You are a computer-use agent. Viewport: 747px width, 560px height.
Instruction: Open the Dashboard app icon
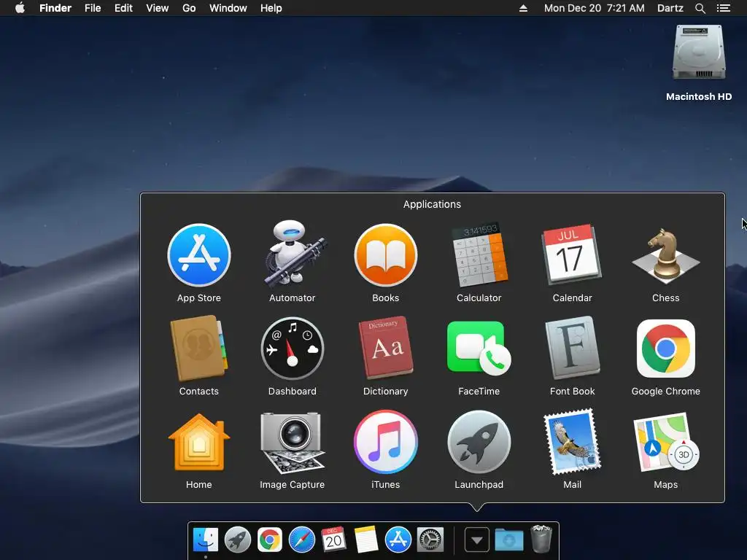coord(292,349)
